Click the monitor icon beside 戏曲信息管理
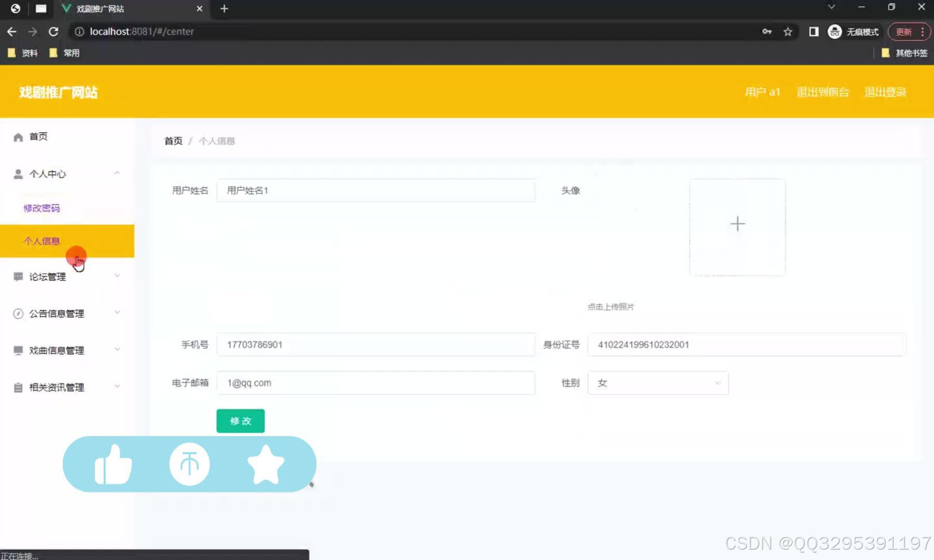 pyautogui.click(x=18, y=351)
